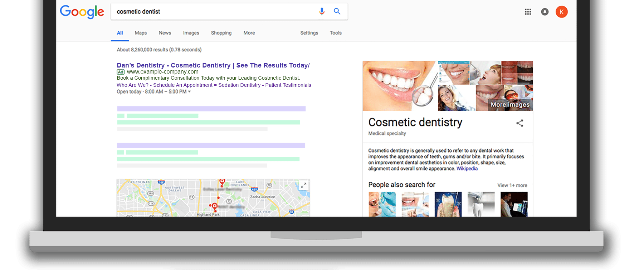
Task: Open the tooth cross-section related thumbnail
Action: (x=448, y=204)
